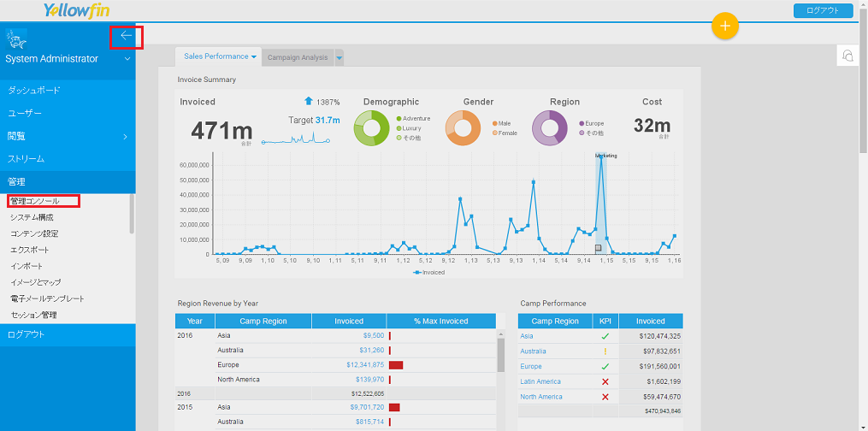Click the sidebar submenu scrollbar thumb
Image resolution: width=868 pixels, height=431 pixels.
(x=132, y=214)
